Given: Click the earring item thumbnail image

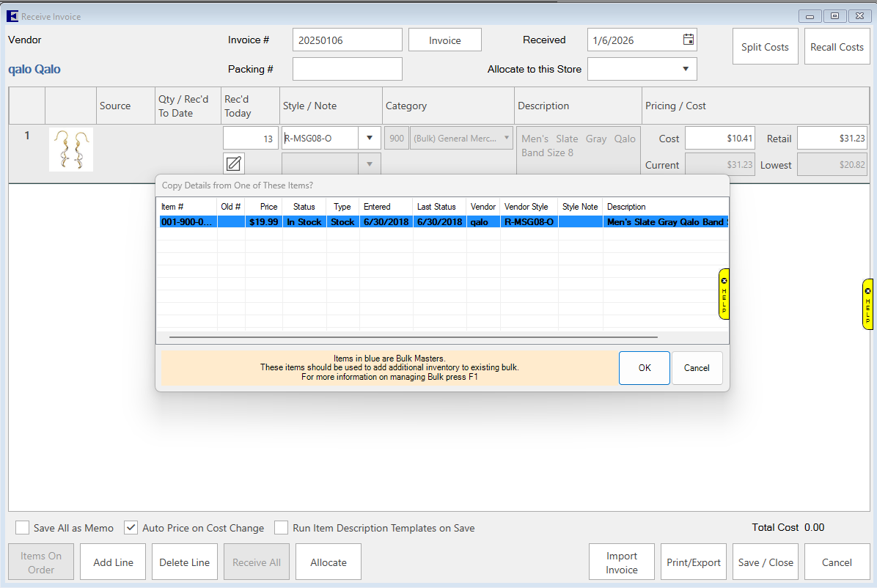Looking at the screenshot, I should 70,150.
